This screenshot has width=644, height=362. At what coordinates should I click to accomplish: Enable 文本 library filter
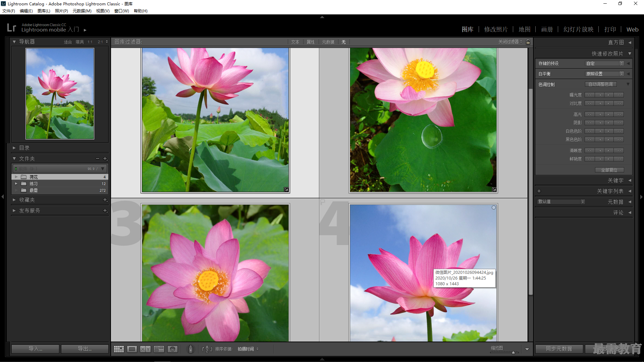pos(295,42)
